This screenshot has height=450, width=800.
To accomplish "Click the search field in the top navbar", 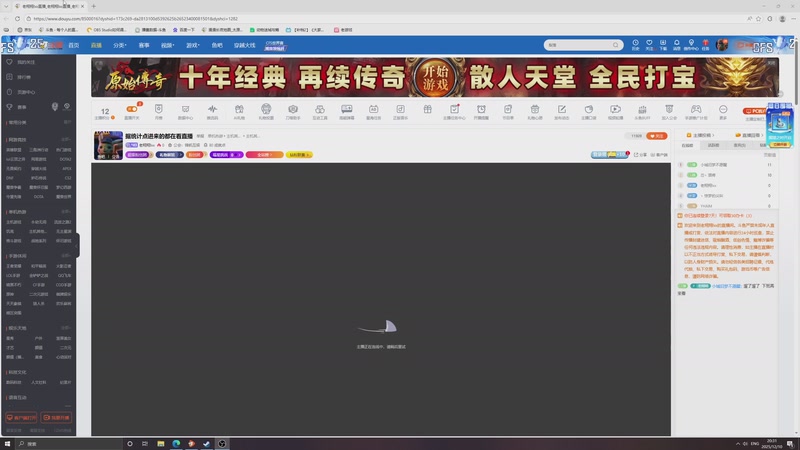I will point(583,45).
